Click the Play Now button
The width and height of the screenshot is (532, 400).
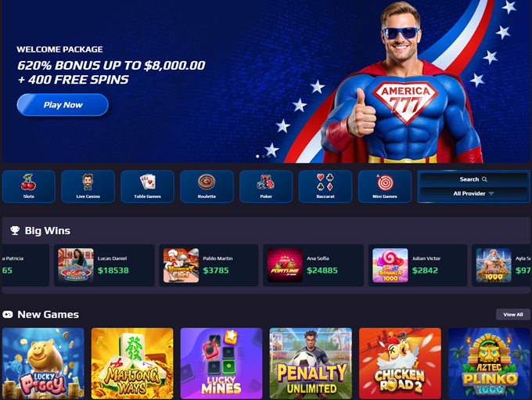pyautogui.click(x=63, y=105)
